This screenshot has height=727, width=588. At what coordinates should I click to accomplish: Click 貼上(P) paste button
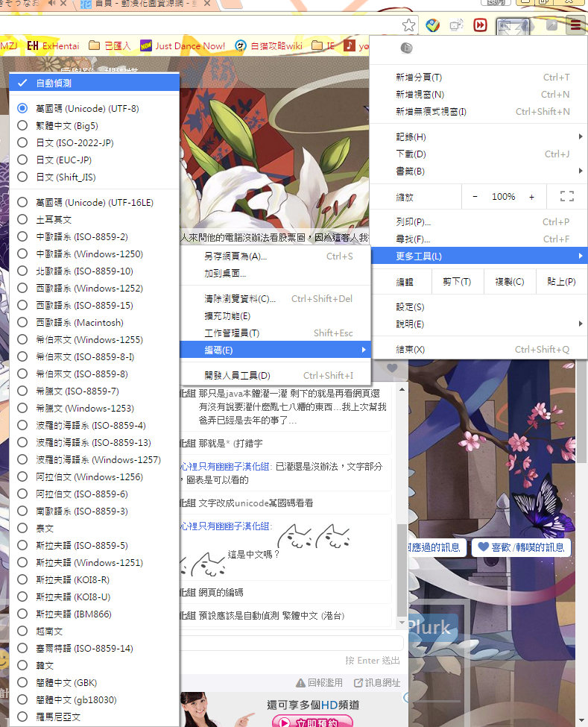561,281
